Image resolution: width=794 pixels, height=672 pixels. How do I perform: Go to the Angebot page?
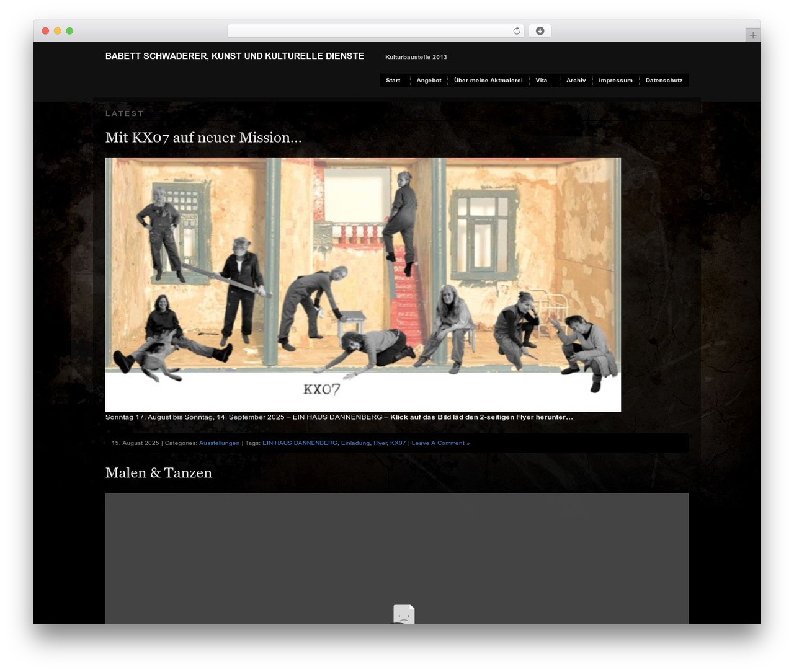429,81
